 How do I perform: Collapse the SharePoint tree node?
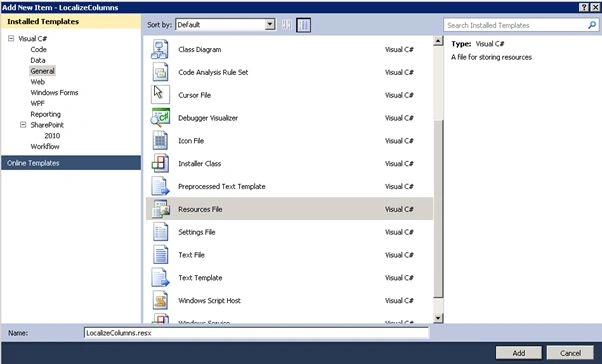point(23,124)
